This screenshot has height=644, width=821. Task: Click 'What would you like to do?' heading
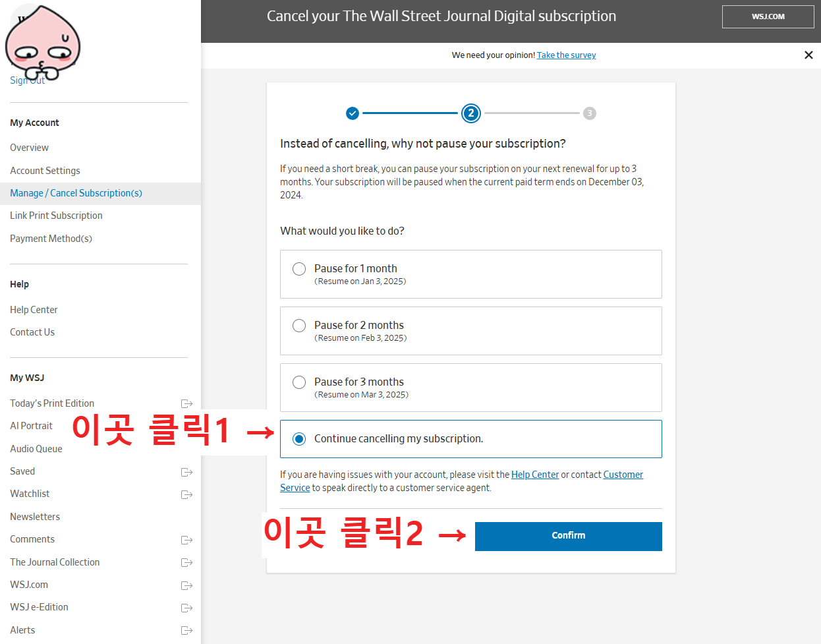click(342, 231)
